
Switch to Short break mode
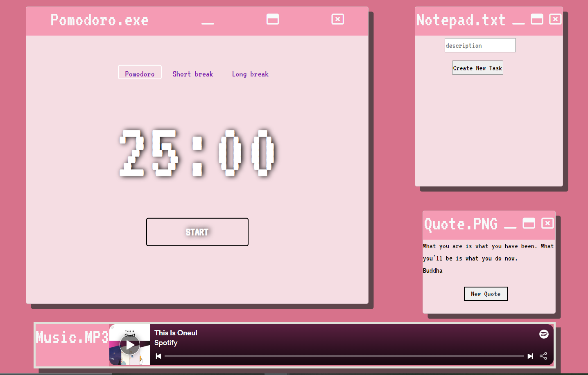coord(193,74)
